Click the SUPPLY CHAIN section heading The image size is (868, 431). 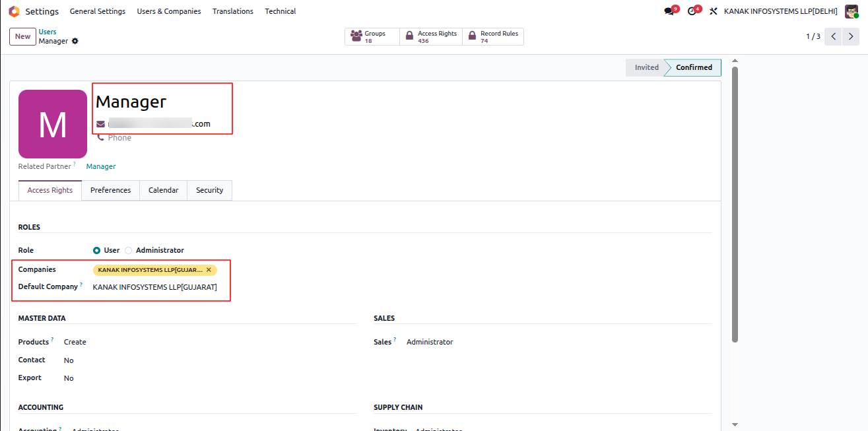(x=398, y=407)
